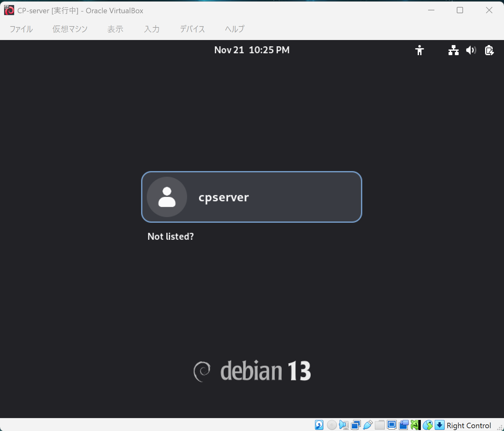Open the clock and date panel
Screen dimensions: 504x431
pyautogui.click(x=252, y=50)
